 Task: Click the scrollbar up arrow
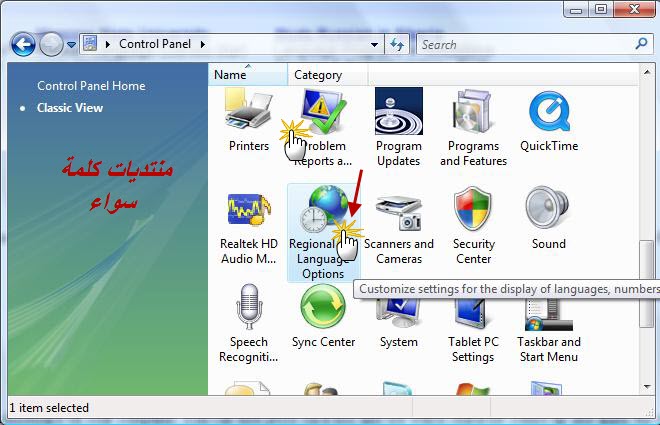pyautogui.click(x=647, y=72)
